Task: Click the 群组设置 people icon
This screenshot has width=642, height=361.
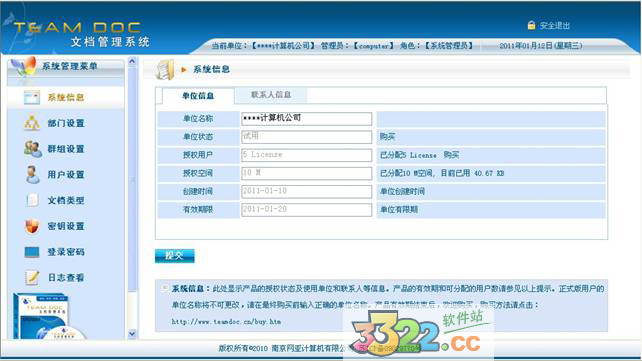Action: click(x=33, y=149)
